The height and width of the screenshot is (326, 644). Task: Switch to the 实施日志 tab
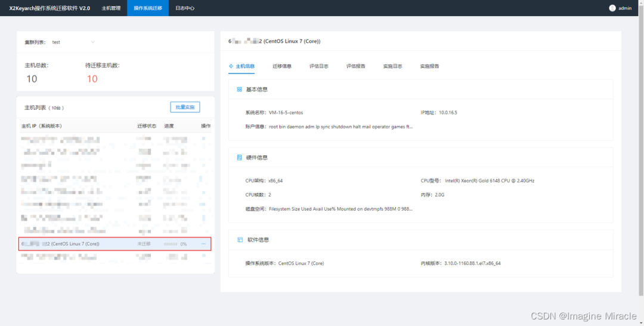[392, 66]
